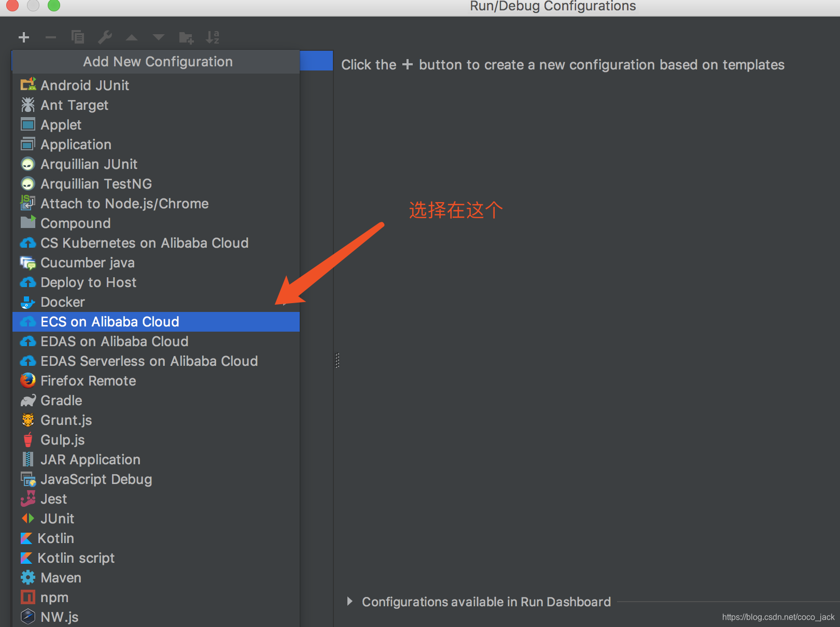
Task: Click the Arquillian TestNG alien icon
Action: click(28, 184)
